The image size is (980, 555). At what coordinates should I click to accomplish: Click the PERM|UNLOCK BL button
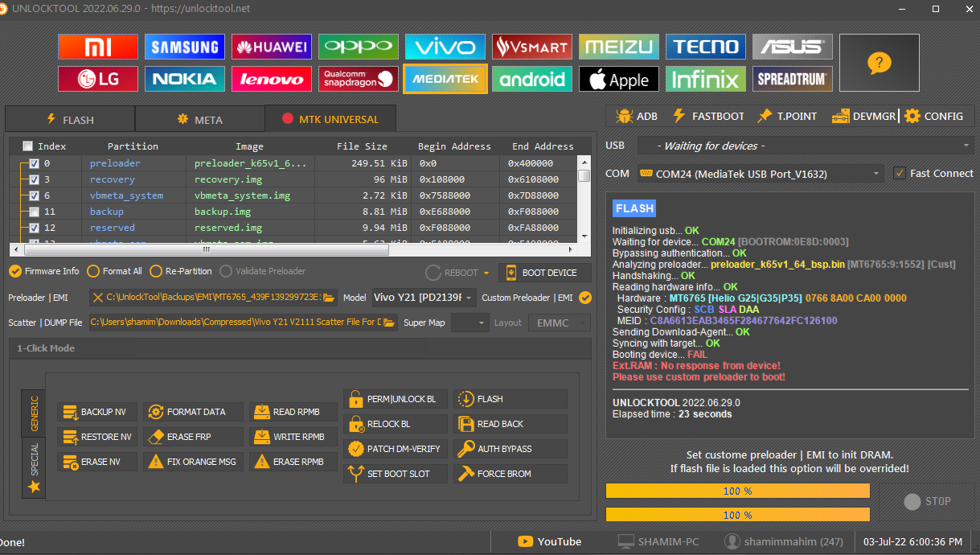396,399
